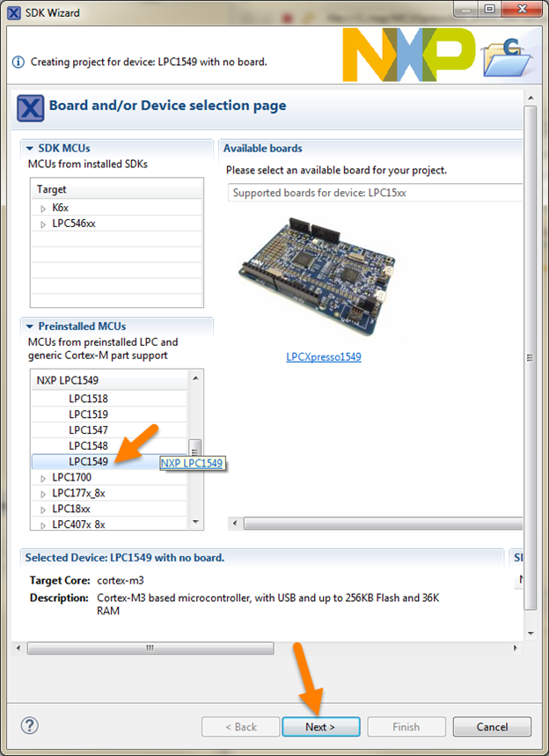549x756 pixels.
Task: Click the MCU list scroll-down arrow
Action: (x=195, y=522)
